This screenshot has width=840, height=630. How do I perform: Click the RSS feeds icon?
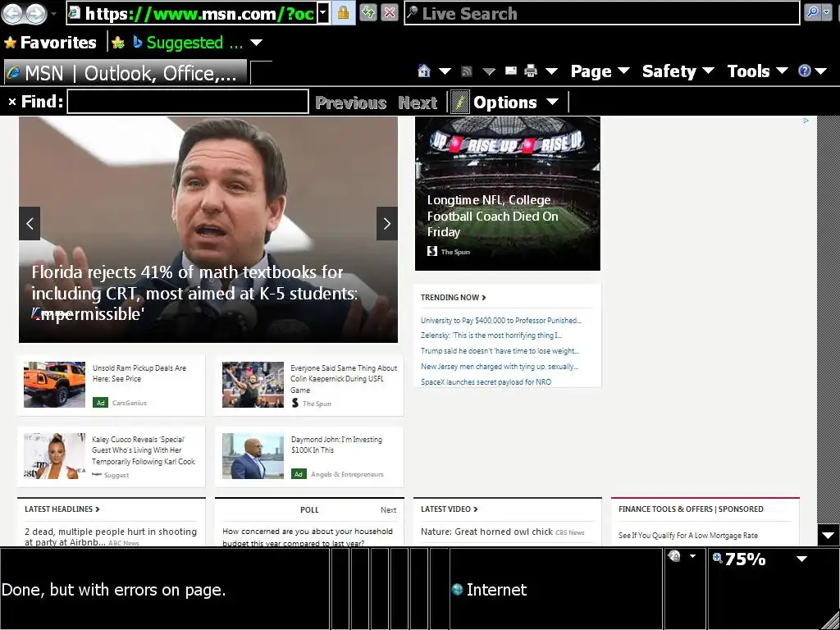[x=467, y=71]
